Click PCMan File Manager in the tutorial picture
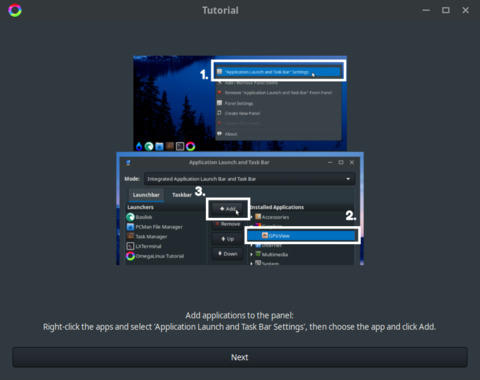 click(154, 227)
